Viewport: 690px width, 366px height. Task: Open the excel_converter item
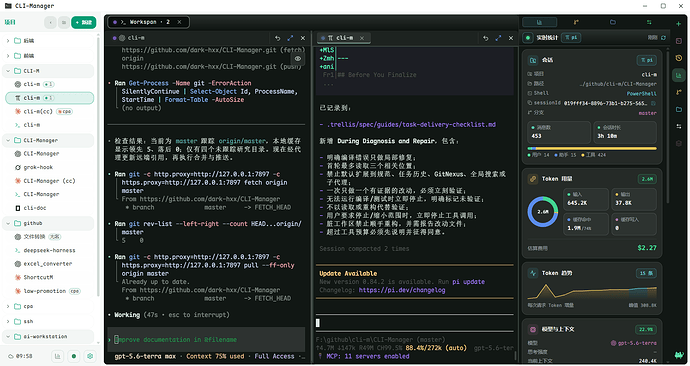point(49,264)
